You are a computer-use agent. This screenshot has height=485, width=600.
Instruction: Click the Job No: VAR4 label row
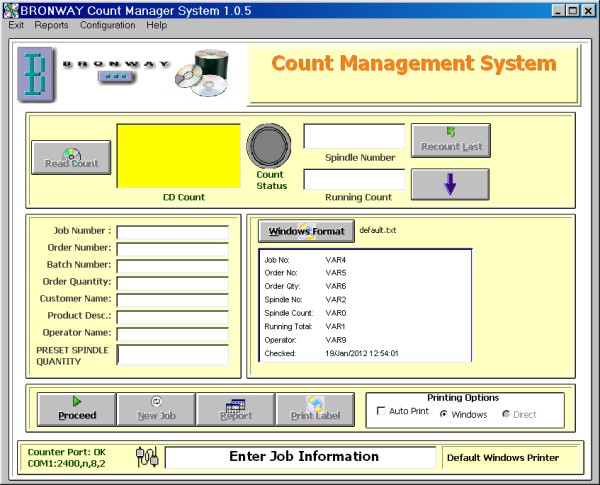tap(305, 260)
